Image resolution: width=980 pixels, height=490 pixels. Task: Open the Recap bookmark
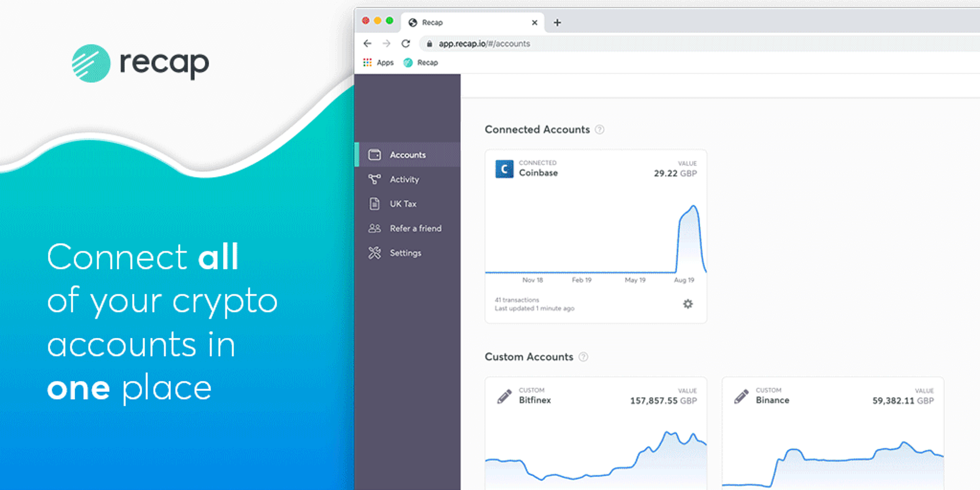[x=421, y=62]
